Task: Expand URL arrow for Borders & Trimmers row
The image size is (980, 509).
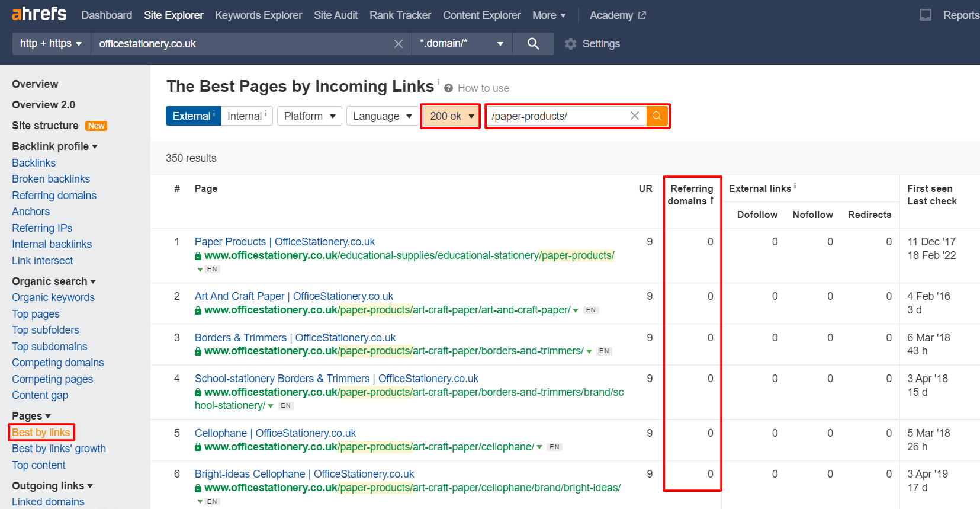Action: point(589,351)
